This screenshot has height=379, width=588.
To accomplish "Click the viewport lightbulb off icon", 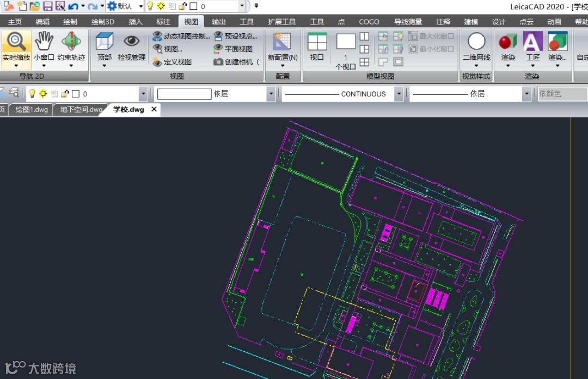I will 398,49.
